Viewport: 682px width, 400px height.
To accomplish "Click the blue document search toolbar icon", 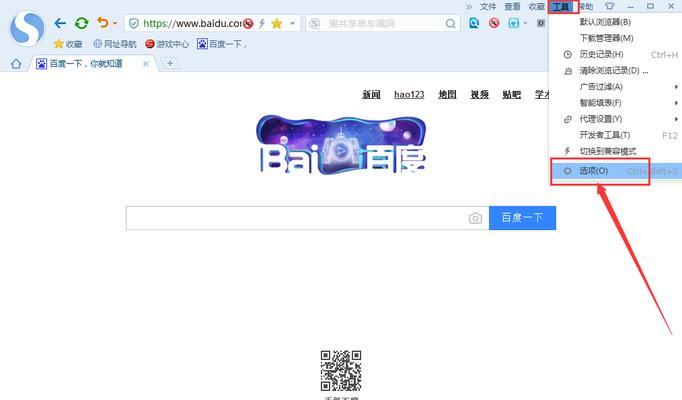I will (x=474, y=23).
